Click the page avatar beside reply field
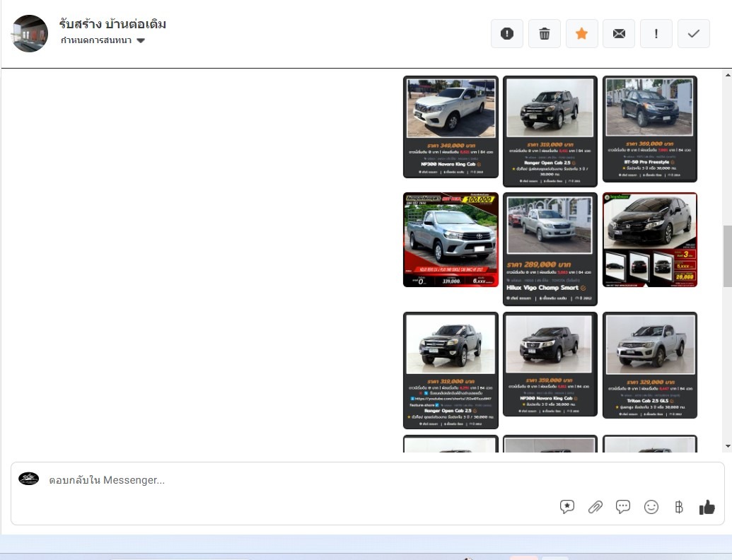Screen dimensions: 732x560 (28, 479)
